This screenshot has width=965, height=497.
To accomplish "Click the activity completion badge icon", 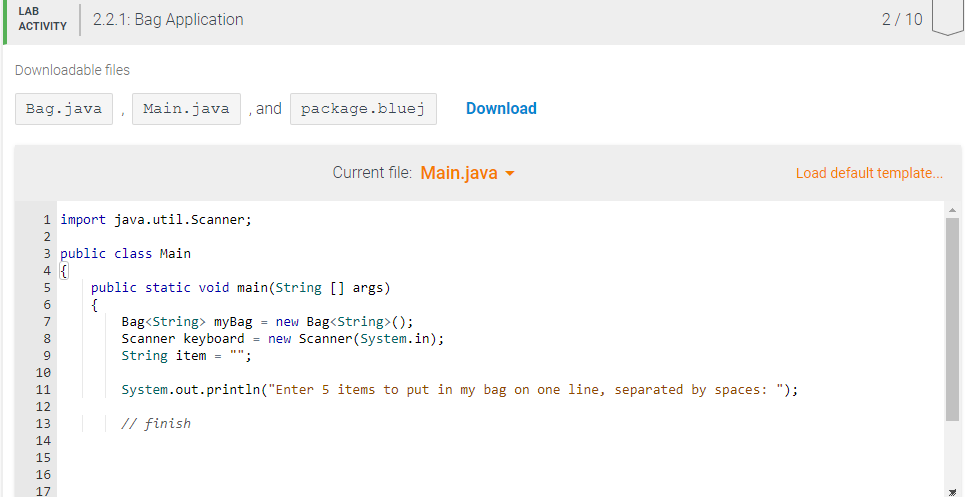I will 948,18.
